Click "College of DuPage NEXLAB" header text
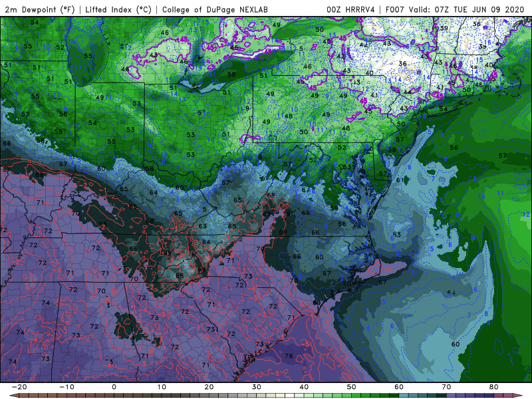This screenshot has width=532, height=399. (x=215, y=9)
